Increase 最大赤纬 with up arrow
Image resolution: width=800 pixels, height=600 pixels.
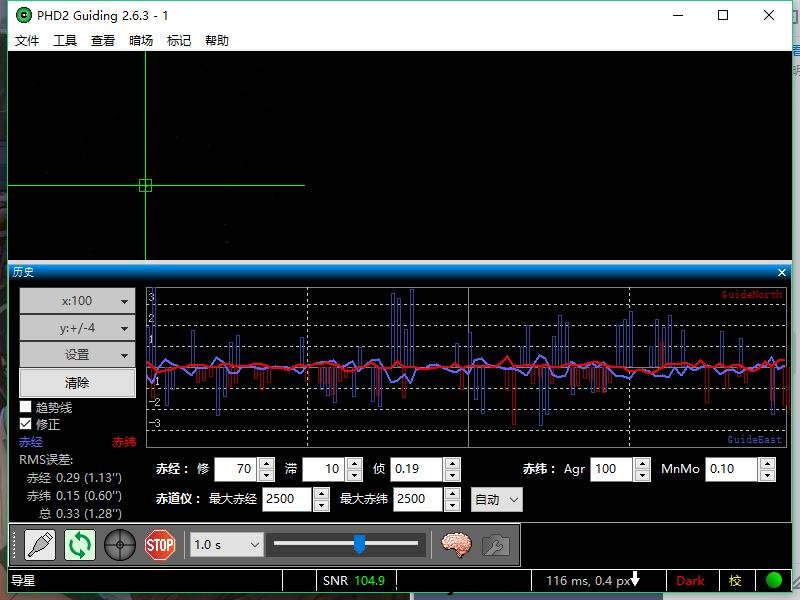(x=452, y=493)
